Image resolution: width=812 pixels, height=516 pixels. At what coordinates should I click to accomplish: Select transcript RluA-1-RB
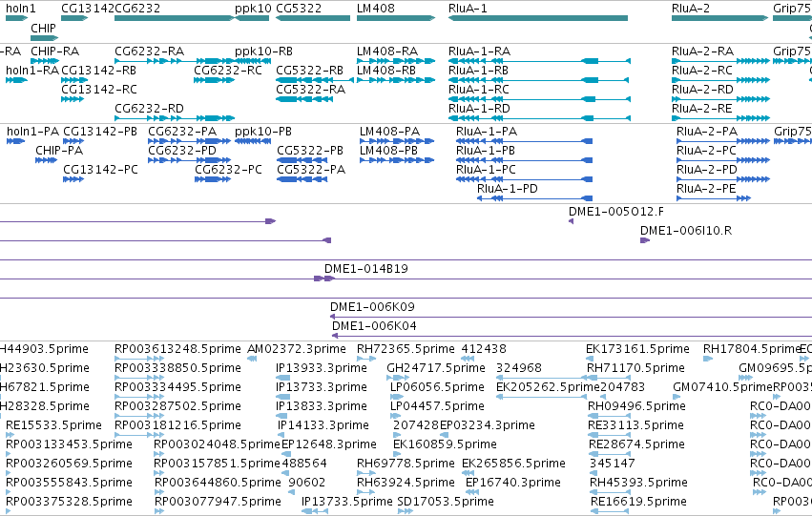tap(538, 80)
